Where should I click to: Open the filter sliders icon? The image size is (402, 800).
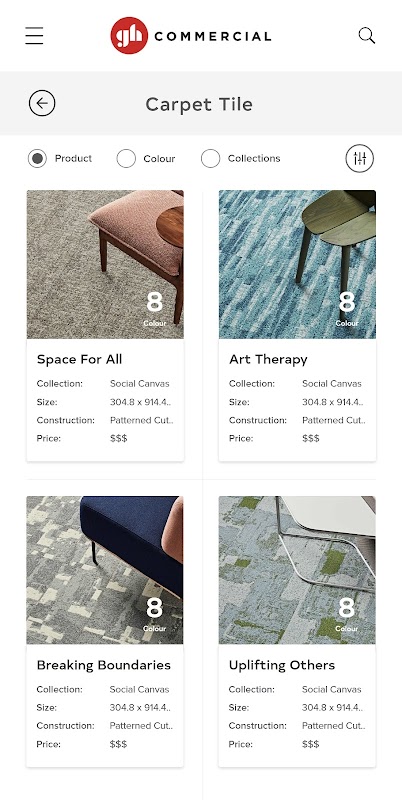[360, 159]
